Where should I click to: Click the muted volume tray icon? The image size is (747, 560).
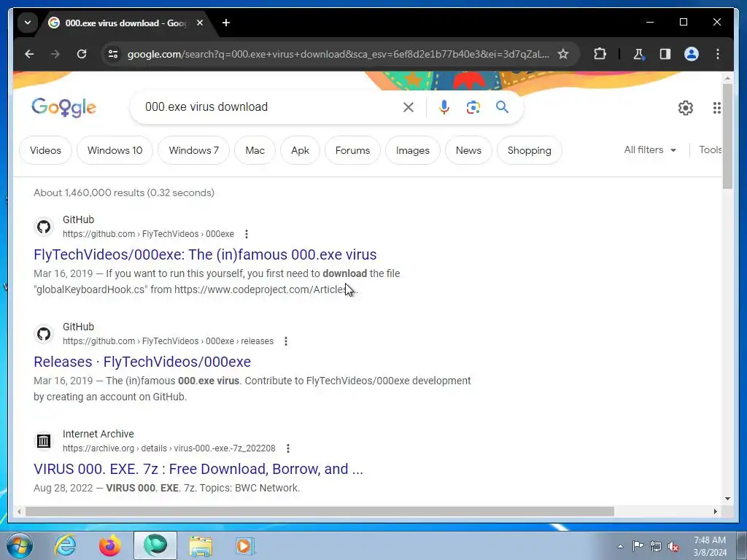673,546
